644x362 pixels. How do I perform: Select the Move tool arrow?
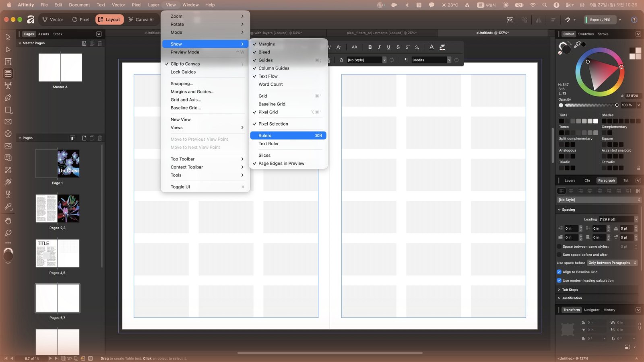[x=8, y=37]
